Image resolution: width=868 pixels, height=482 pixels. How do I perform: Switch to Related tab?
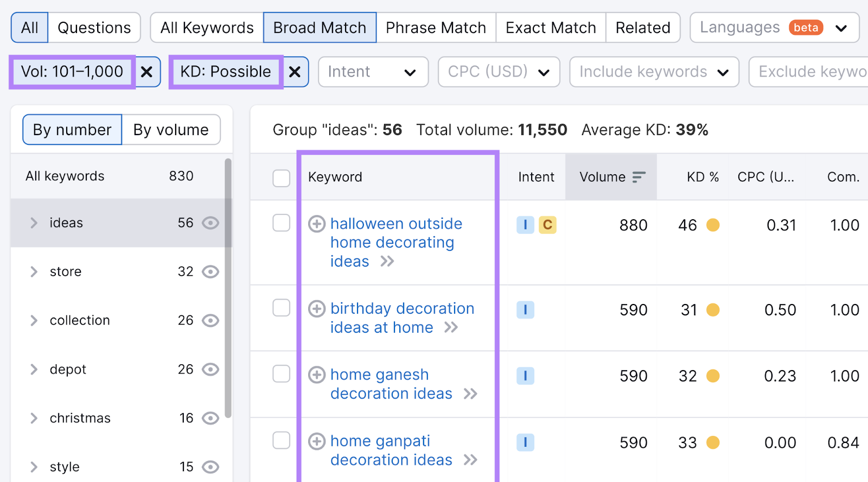tap(643, 28)
